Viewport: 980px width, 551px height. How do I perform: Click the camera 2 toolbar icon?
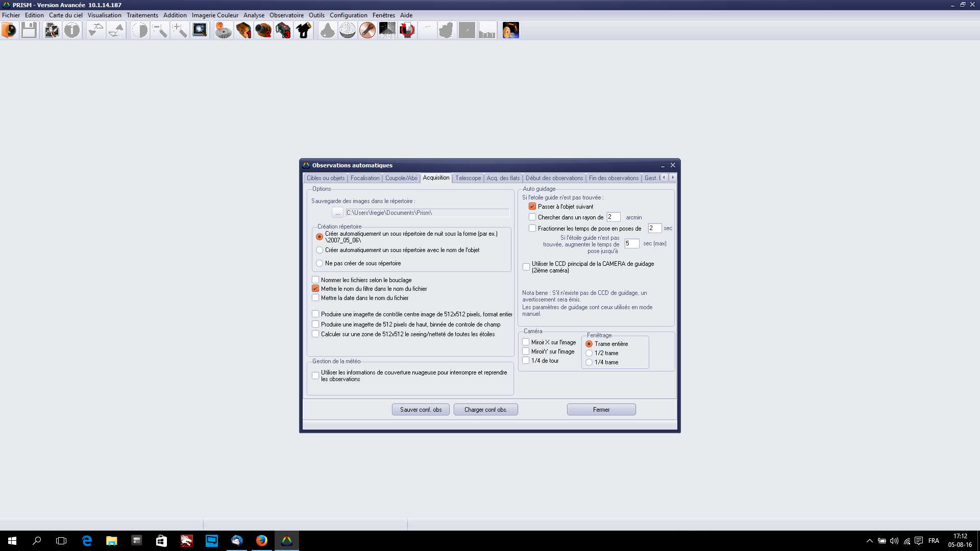click(x=263, y=31)
